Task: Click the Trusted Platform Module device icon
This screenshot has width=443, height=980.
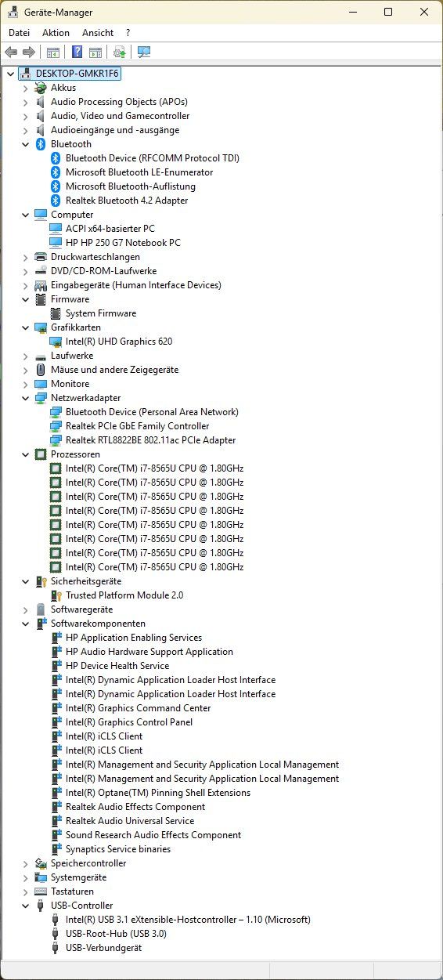Action: coord(56,595)
